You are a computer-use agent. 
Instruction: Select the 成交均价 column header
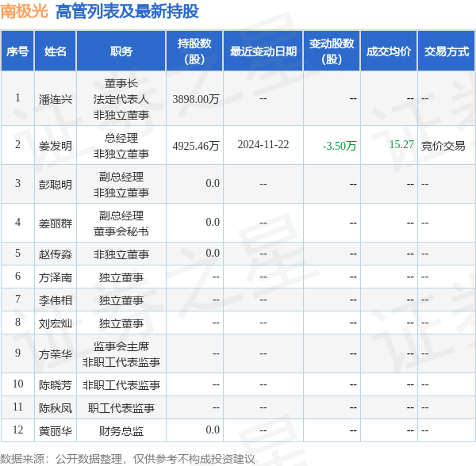coord(389,52)
